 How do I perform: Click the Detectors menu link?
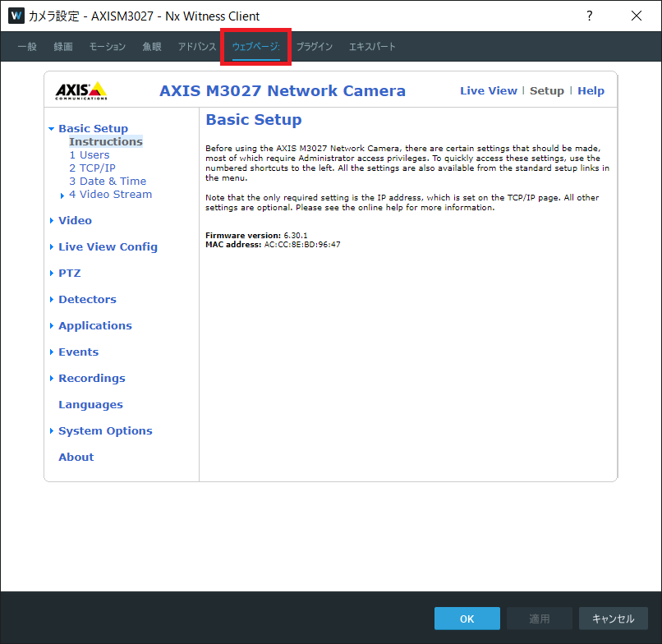(x=87, y=299)
